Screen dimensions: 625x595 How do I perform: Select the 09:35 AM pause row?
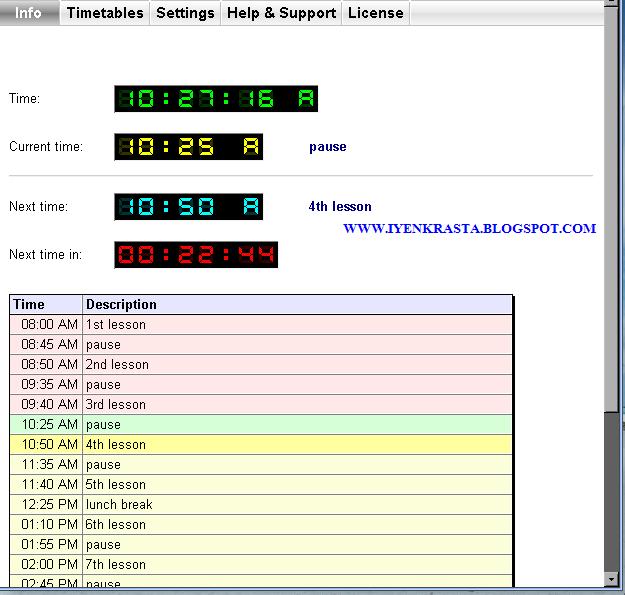261,385
